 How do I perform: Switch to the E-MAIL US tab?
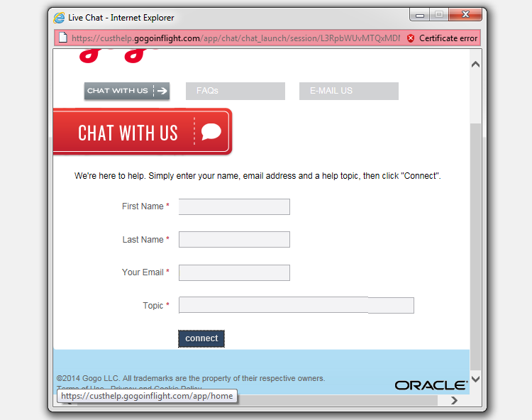(x=348, y=91)
